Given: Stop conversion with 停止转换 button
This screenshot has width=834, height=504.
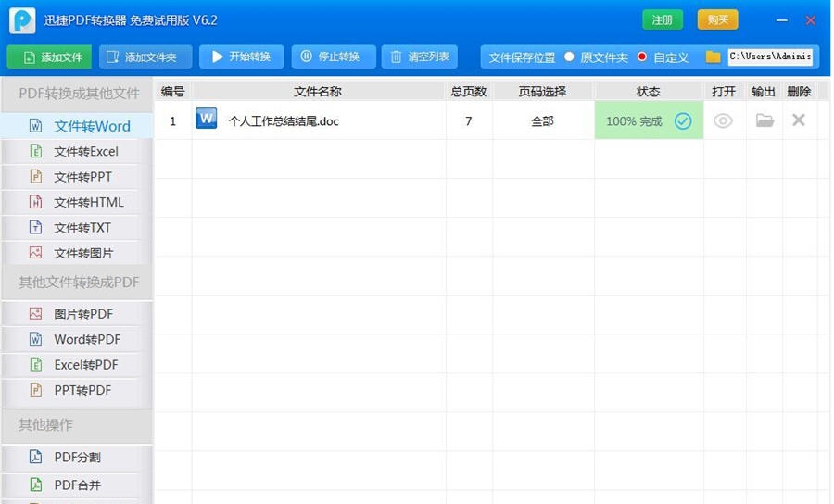Looking at the screenshot, I should pos(334,57).
